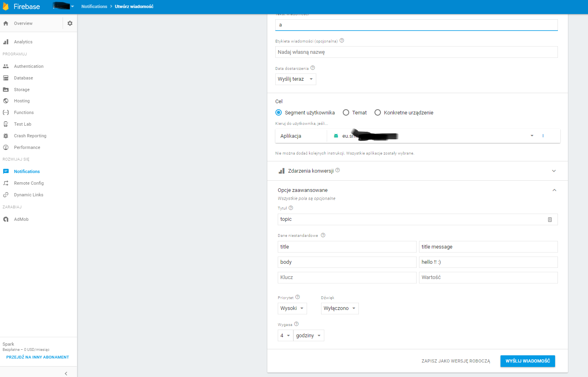Click the Tytuł field containing 'topic'
The image size is (588, 377).
click(418, 219)
